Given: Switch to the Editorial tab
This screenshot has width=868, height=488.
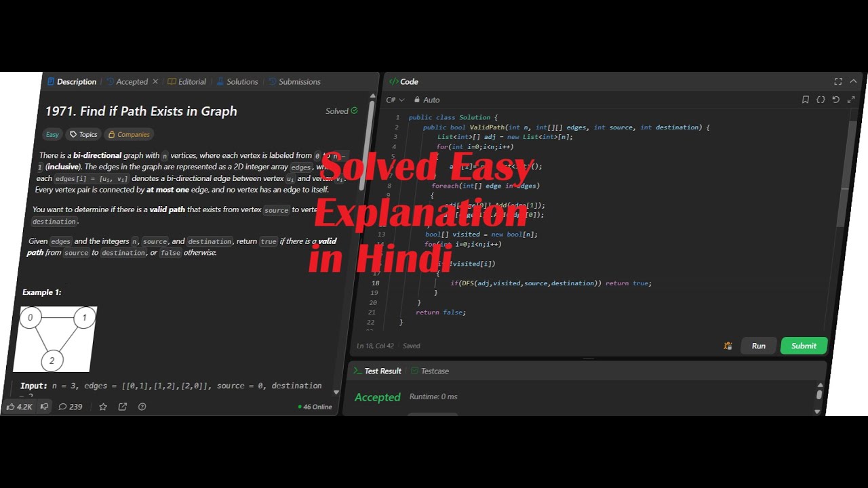Looking at the screenshot, I should [x=187, y=81].
